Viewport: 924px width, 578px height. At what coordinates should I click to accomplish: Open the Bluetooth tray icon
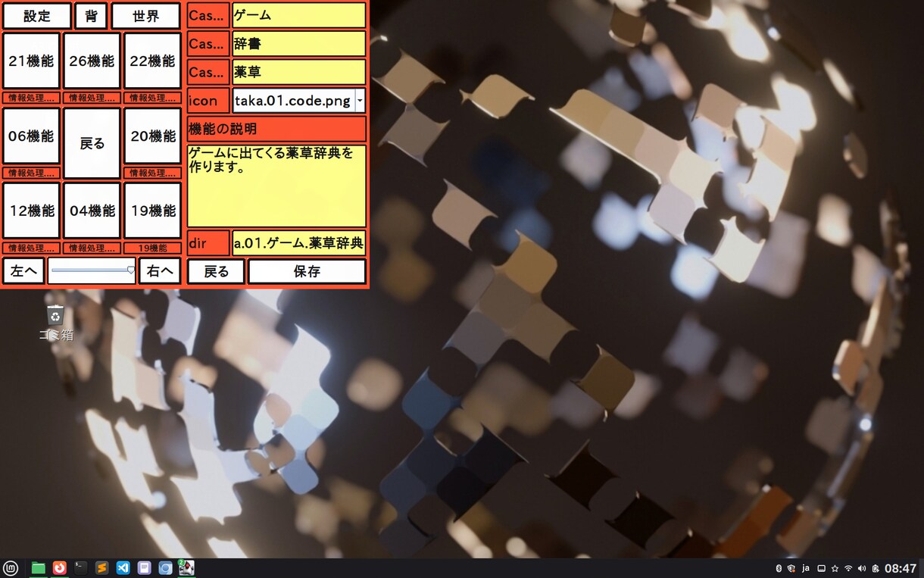[x=779, y=569]
